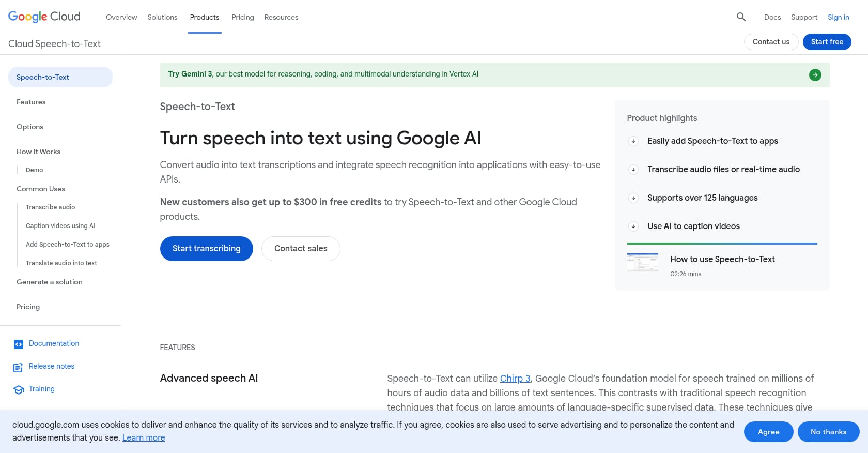The height and width of the screenshot is (453, 868).
Task: Open Add Speech-to-Text to apps sidebar item
Action: (x=68, y=245)
